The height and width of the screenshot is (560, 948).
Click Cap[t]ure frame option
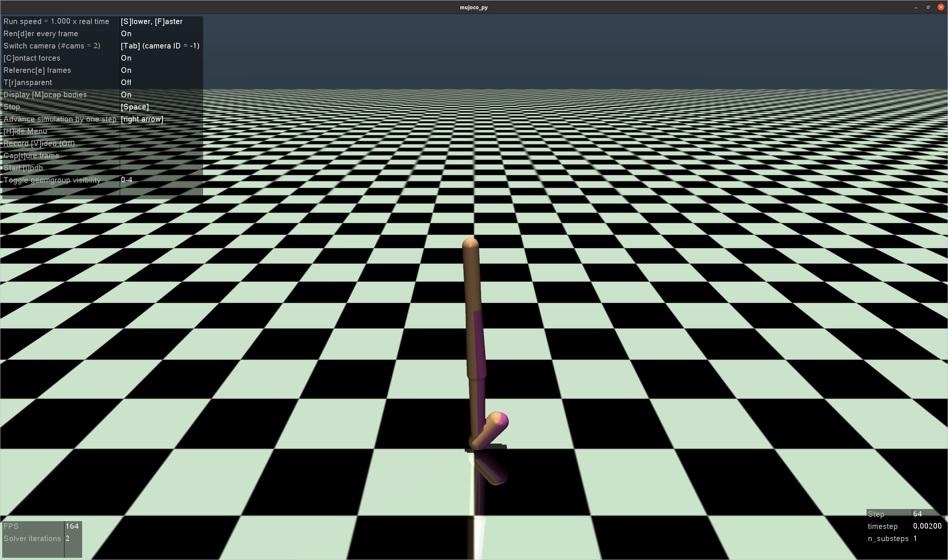pyautogui.click(x=31, y=156)
